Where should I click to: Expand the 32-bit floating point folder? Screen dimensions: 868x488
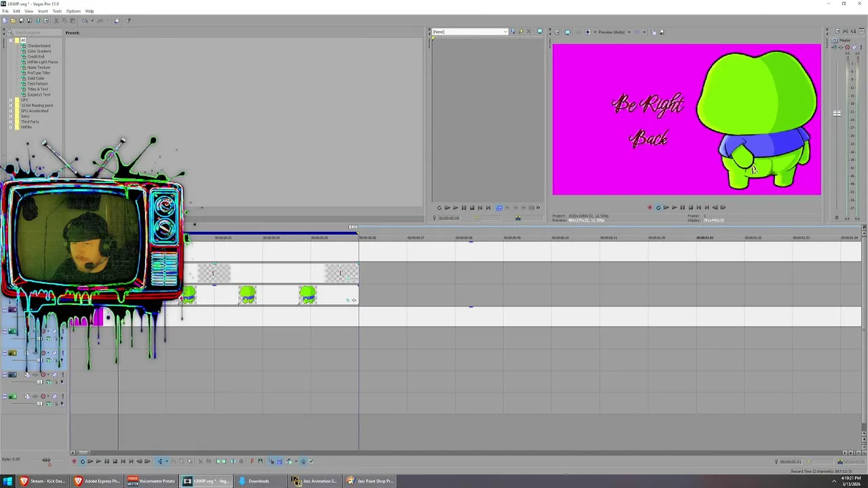tap(11, 106)
